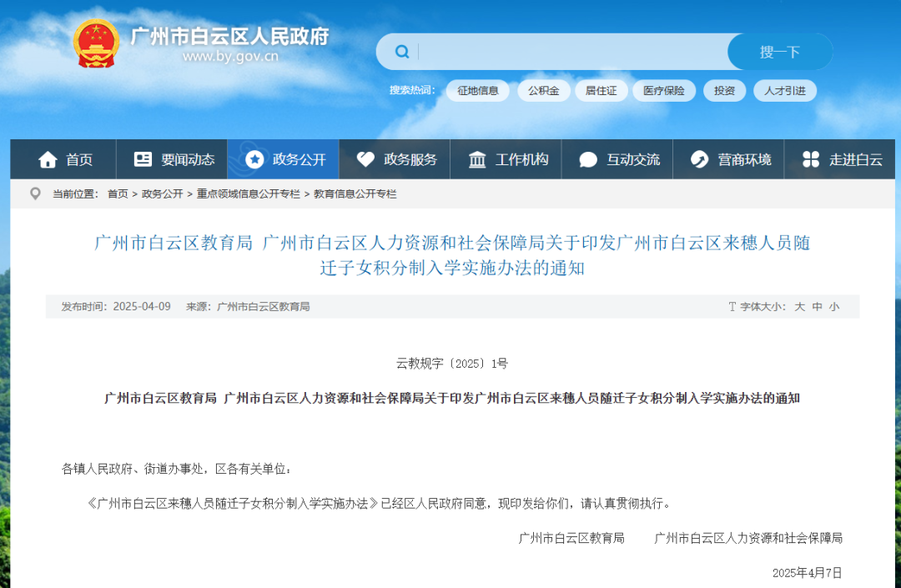
Task: Click the icon beside 营商环境
Action: coord(699,159)
